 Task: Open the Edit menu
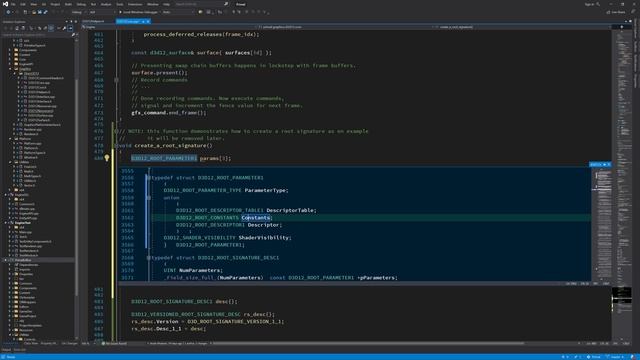point(23,4)
